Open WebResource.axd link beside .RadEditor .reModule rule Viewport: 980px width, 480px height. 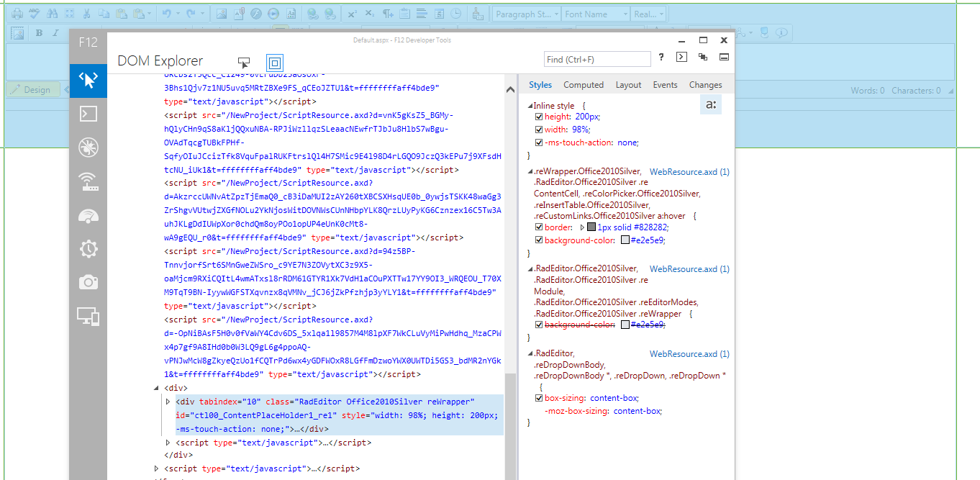pyautogui.click(x=689, y=269)
